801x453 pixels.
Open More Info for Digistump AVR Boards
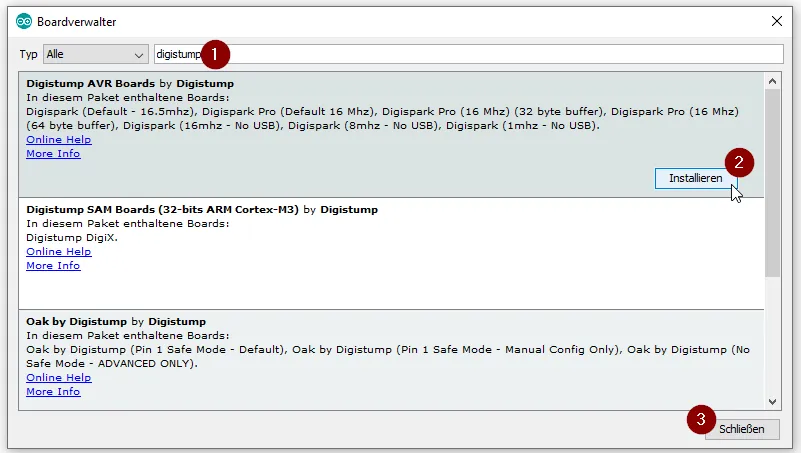pyautogui.click(x=53, y=154)
